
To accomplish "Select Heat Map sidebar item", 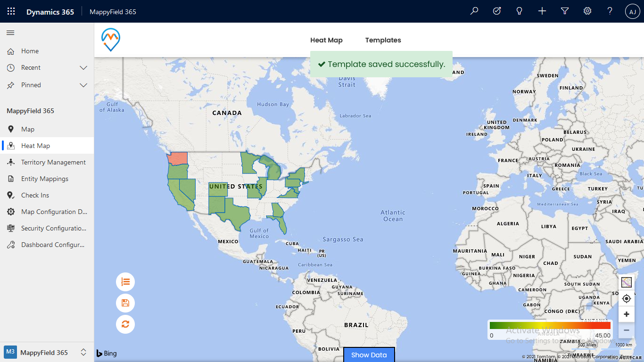I will click(47, 146).
